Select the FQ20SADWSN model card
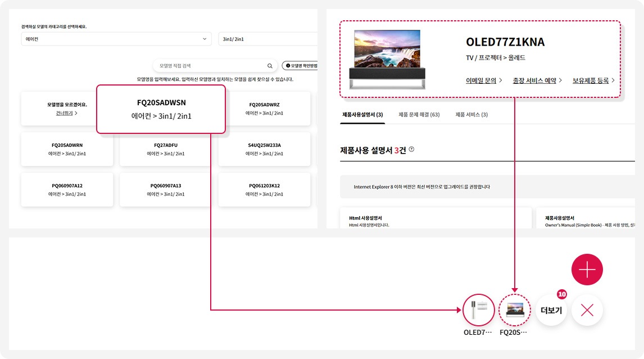Viewport: 644px width, 359px height. pos(161,109)
